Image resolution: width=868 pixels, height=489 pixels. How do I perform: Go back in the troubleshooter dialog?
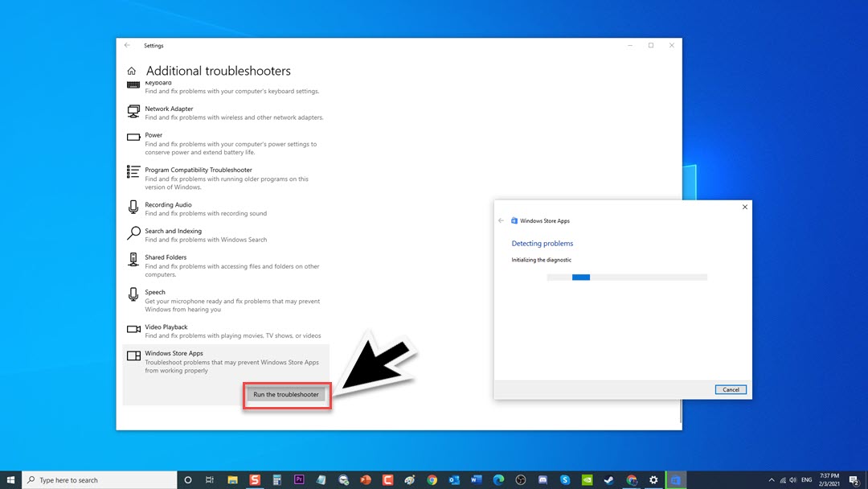pyautogui.click(x=501, y=220)
